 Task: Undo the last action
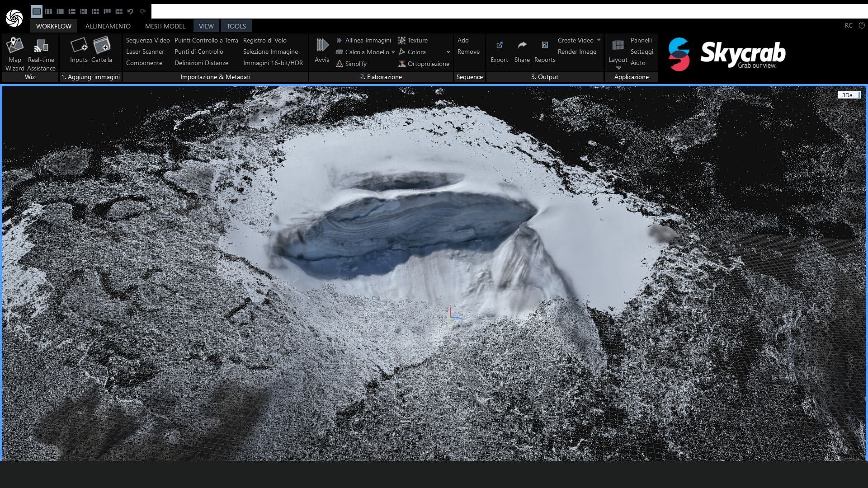(x=131, y=11)
